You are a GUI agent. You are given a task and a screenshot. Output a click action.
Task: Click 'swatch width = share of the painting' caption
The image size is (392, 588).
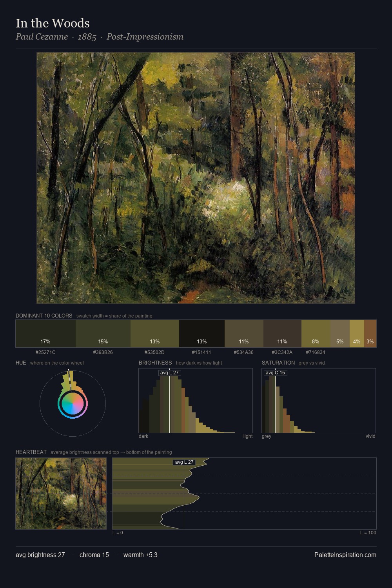[114, 316]
